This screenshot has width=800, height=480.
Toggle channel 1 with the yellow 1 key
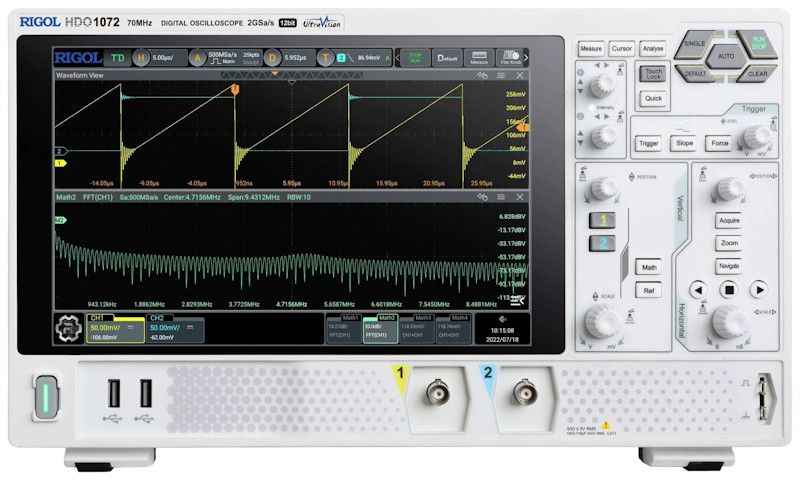[602, 220]
